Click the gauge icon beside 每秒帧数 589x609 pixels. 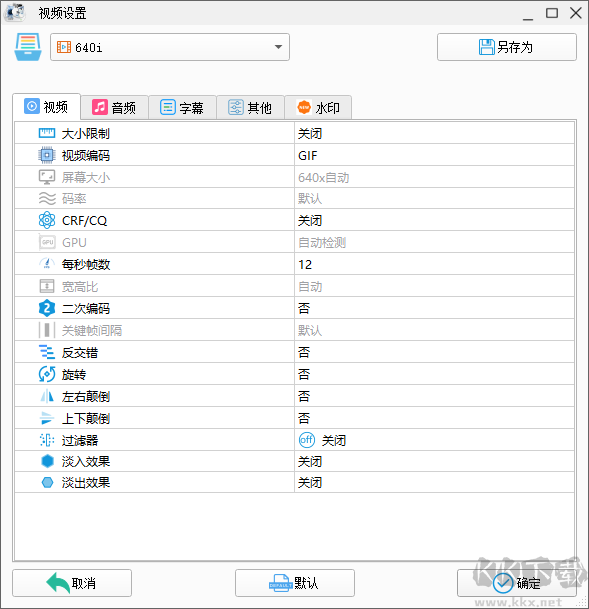click(47, 264)
